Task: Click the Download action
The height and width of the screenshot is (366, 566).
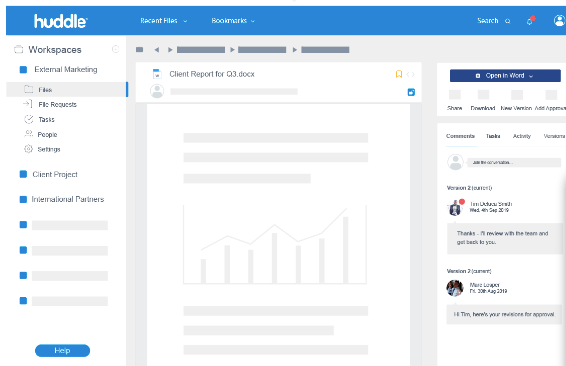Action: point(483,100)
